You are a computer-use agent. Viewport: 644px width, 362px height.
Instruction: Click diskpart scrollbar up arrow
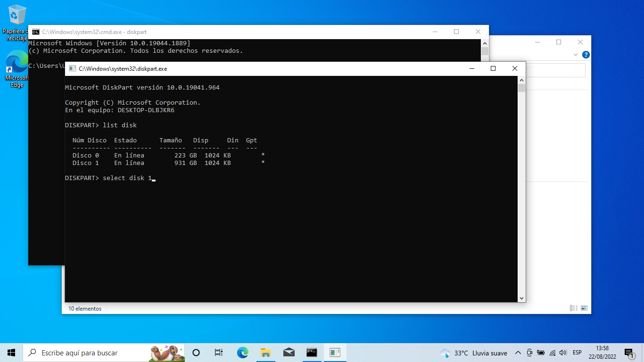tap(521, 80)
